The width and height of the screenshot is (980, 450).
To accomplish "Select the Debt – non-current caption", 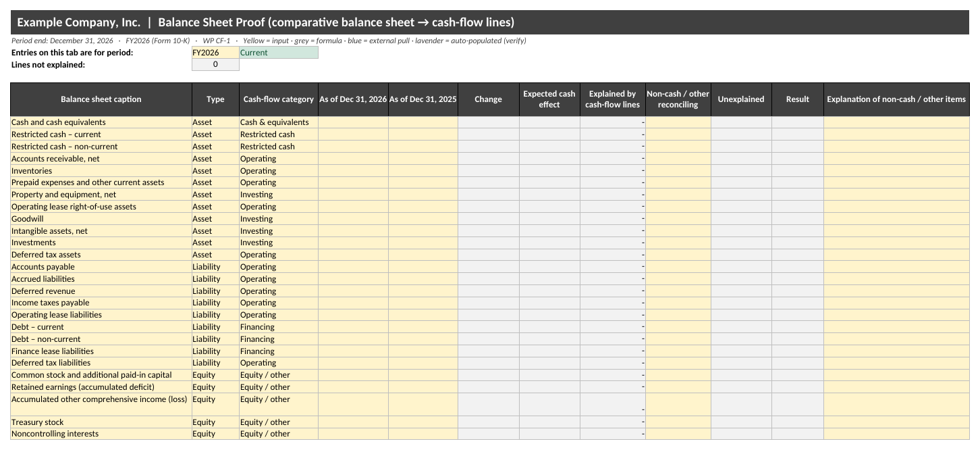I will pos(101,339).
